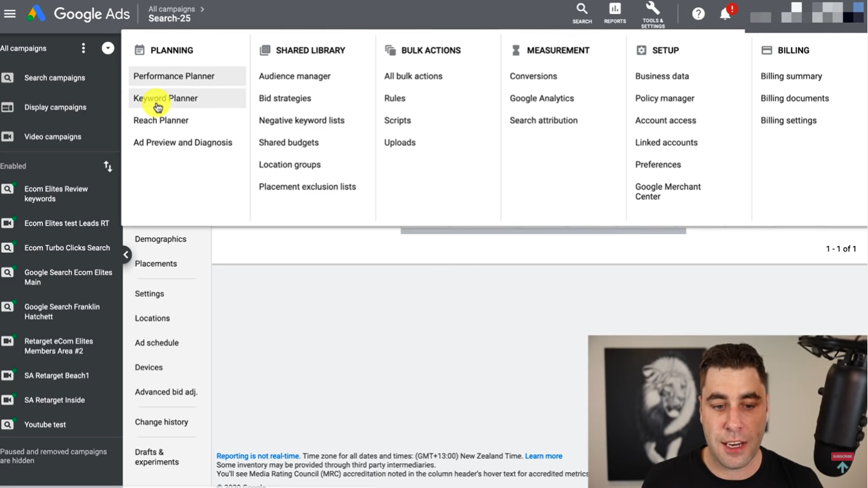This screenshot has width=868, height=488.
Task: Open Conversions
Action: pos(533,76)
